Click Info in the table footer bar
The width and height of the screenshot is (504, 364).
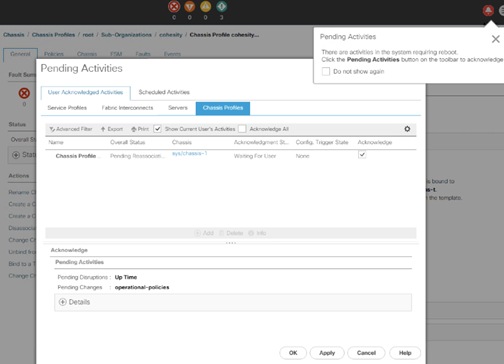(257, 233)
